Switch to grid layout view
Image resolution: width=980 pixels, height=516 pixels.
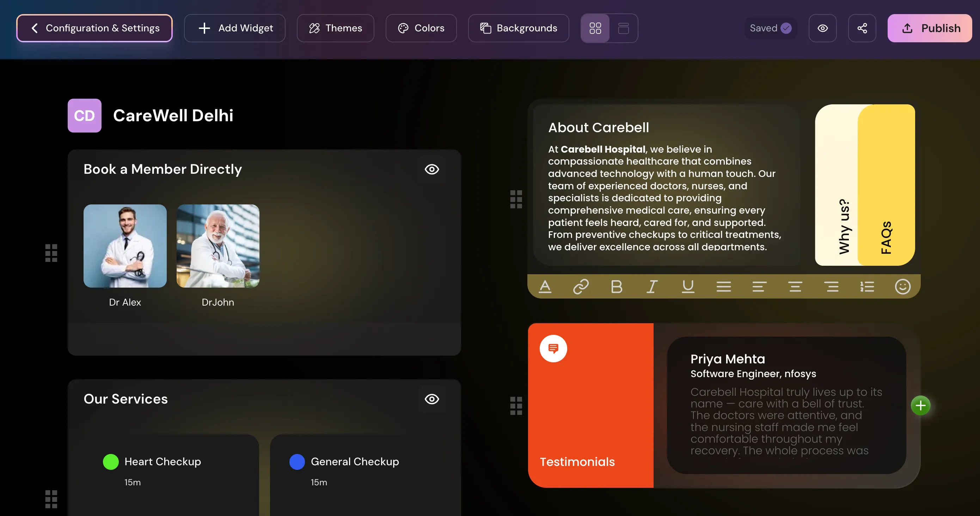(595, 28)
